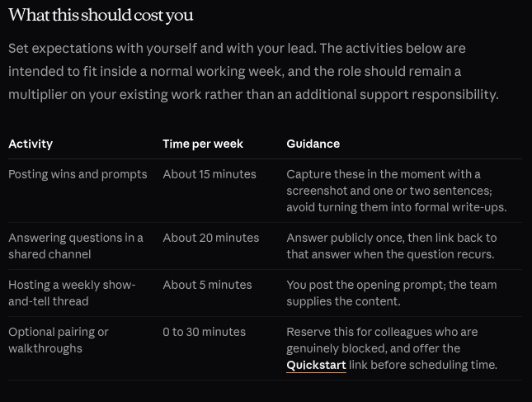Click the 'About 15 minutes' cell
Viewport: 532px width, 402px height.
[x=210, y=174]
